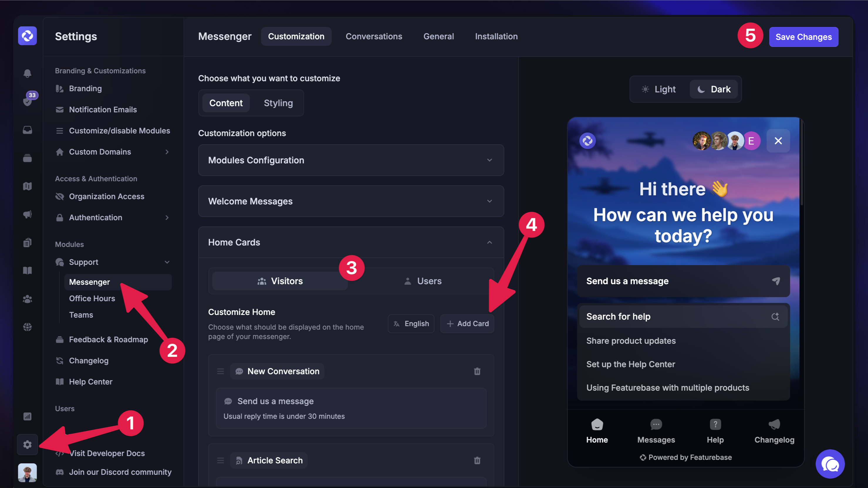Collapse the Support module chevron

(167, 262)
